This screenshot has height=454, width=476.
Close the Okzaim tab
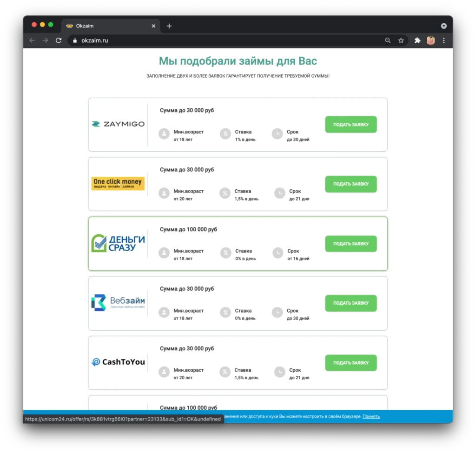[x=153, y=26]
